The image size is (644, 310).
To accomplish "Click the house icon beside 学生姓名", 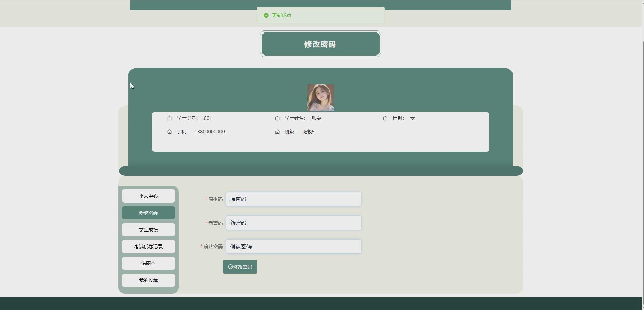I will click(x=277, y=118).
